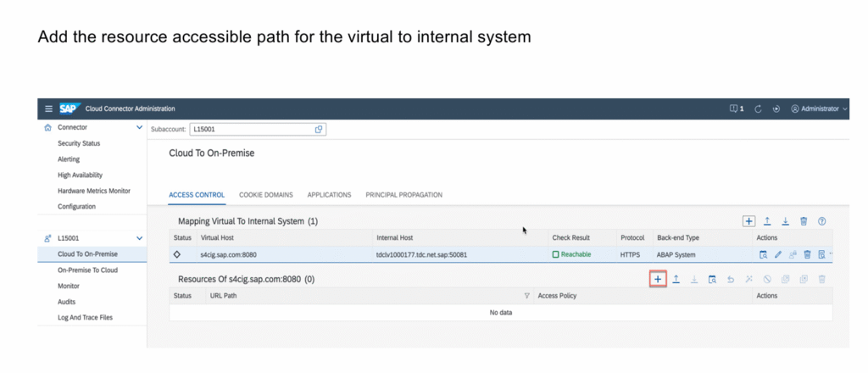Go to Security Status in sidebar
The height and width of the screenshot is (373, 868).
click(79, 143)
